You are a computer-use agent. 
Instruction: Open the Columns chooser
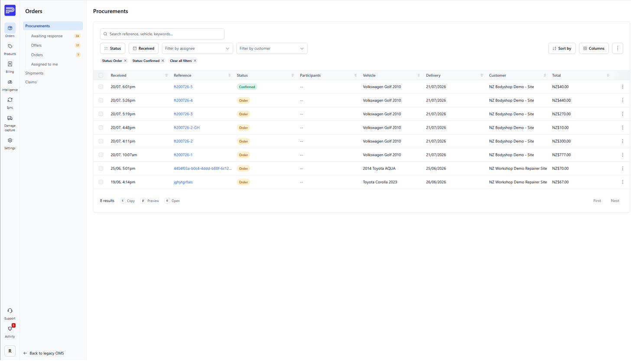[594, 49]
